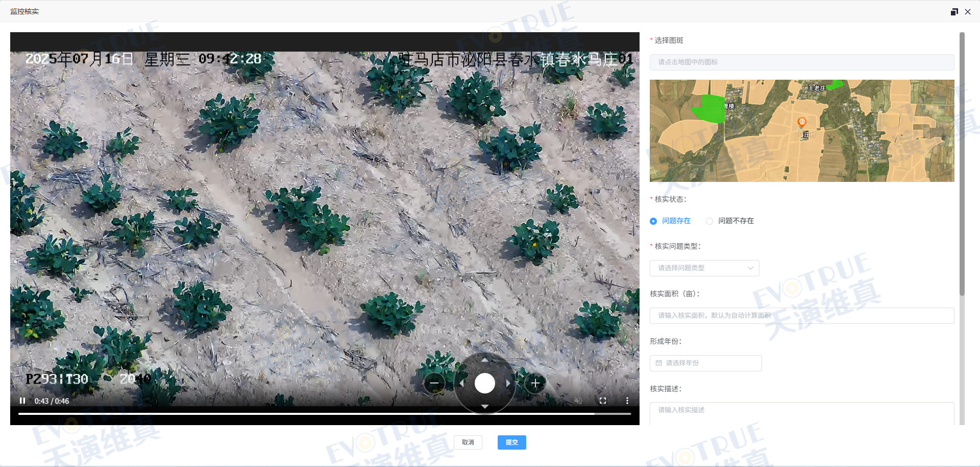Unmute the video with the speaker icon
980x467 pixels.
click(578, 401)
